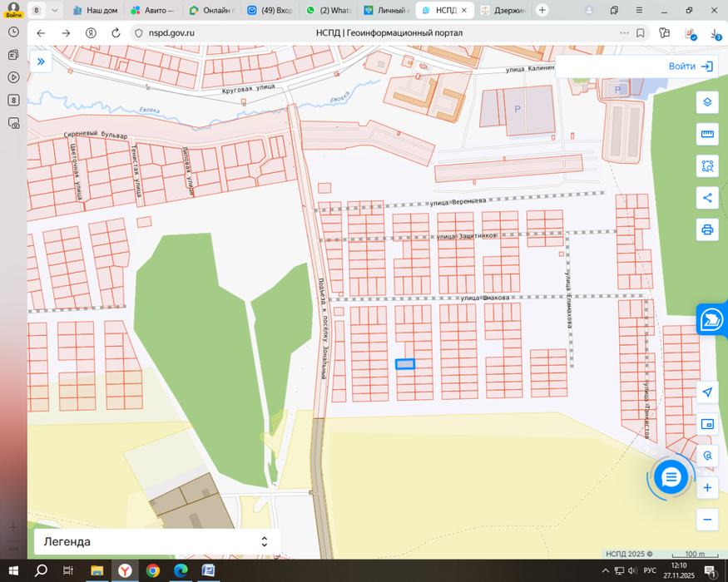Click the share map icon
Image resolution: width=728 pixels, height=582 pixels.
coord(707,198)
